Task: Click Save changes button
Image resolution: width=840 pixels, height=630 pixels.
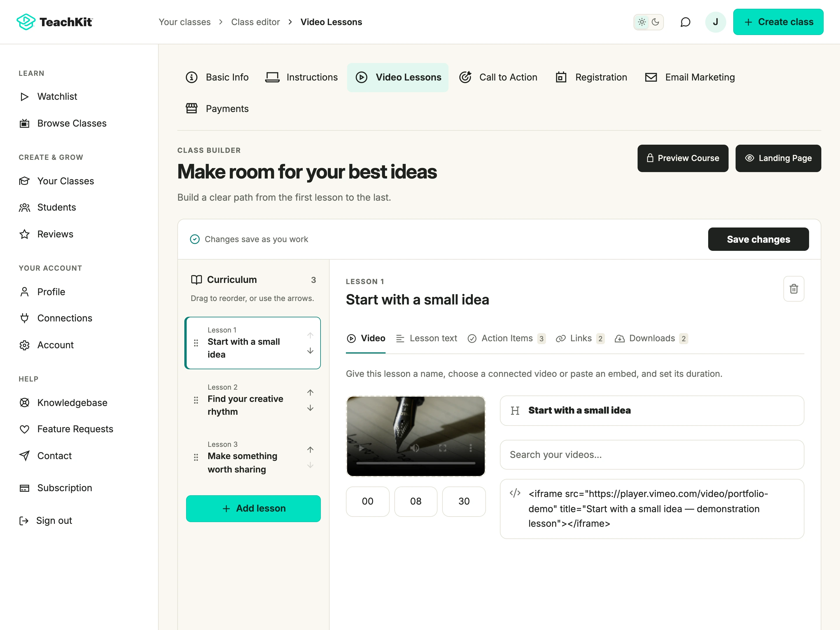Action: [x=758, y=239]
